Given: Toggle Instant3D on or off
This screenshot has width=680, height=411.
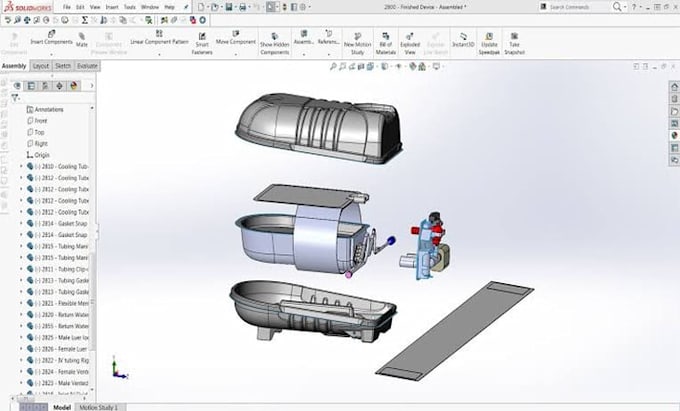Looking at the screenshot, I should point(463,39).
